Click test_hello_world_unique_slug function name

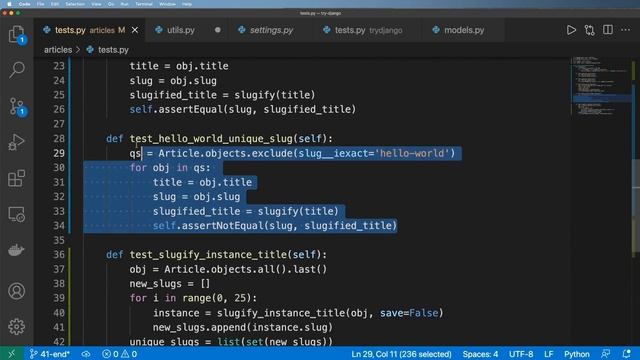[211, 139]
